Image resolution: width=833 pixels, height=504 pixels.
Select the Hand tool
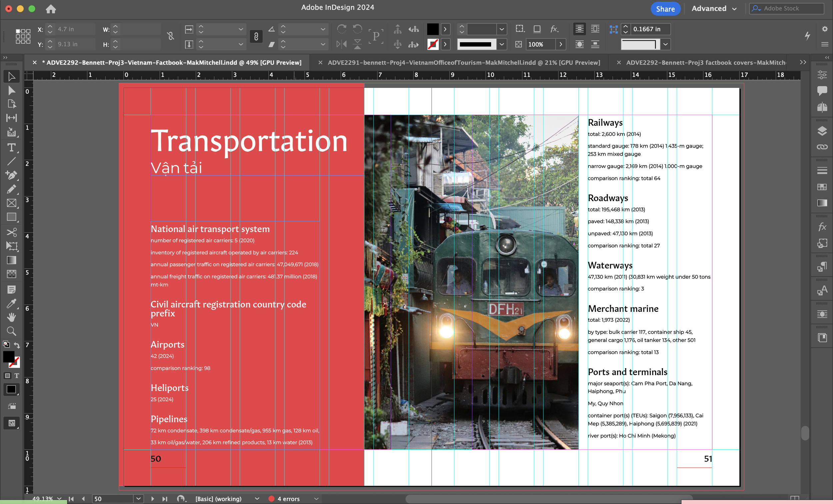click(x=11, y=317)
